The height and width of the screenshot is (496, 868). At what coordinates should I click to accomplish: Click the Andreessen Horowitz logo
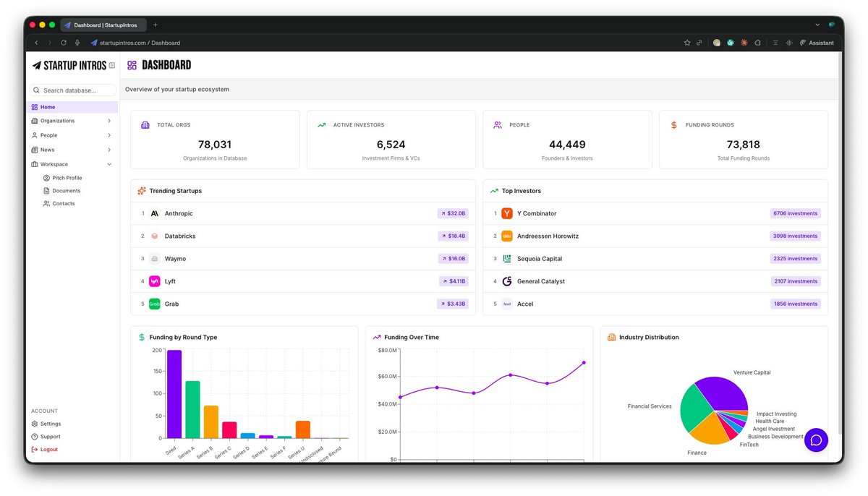(507, 236)
